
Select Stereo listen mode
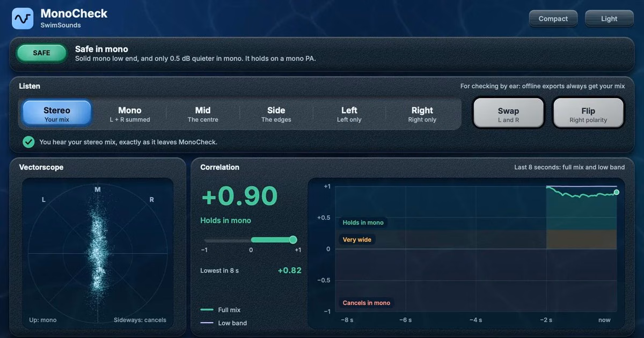(x=57, y=114)
